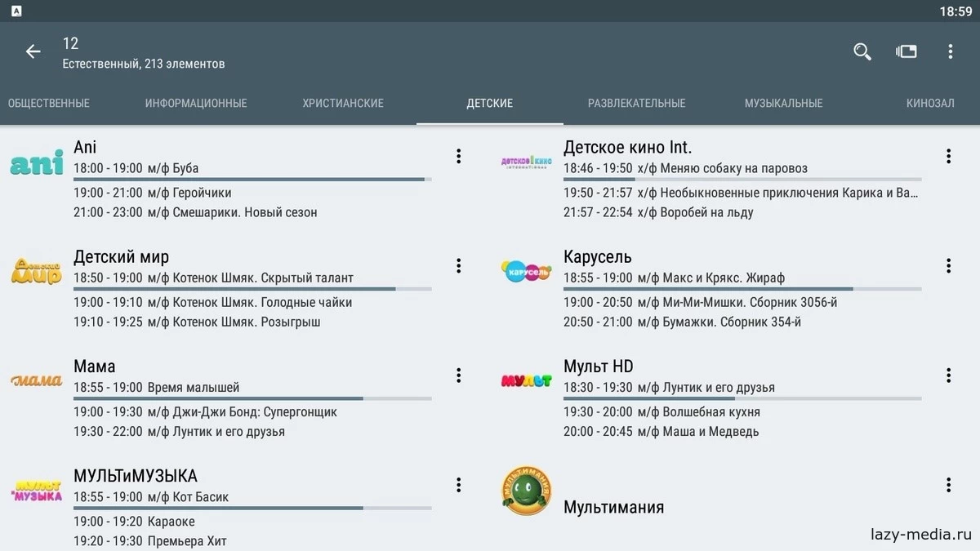Screen dimensions: 980x551
Task: Open the three-dot menu for Мама
Action: coord(459,375)
